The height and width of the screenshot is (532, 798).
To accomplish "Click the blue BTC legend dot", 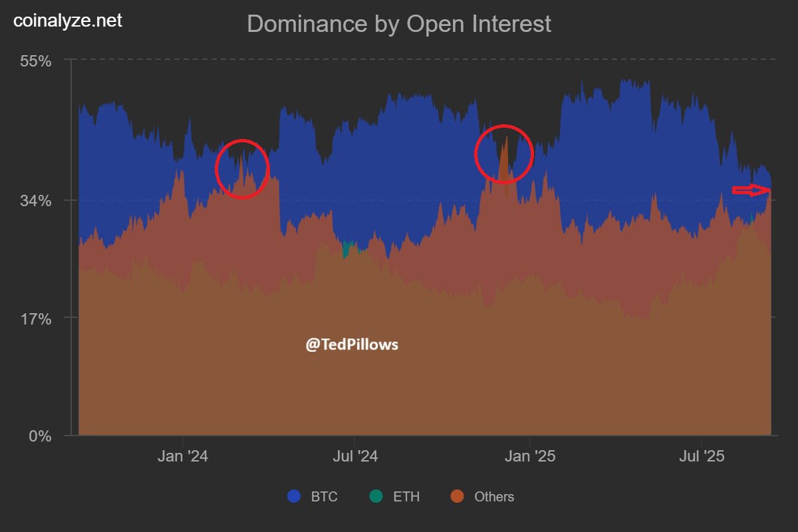I will (295, 497).
